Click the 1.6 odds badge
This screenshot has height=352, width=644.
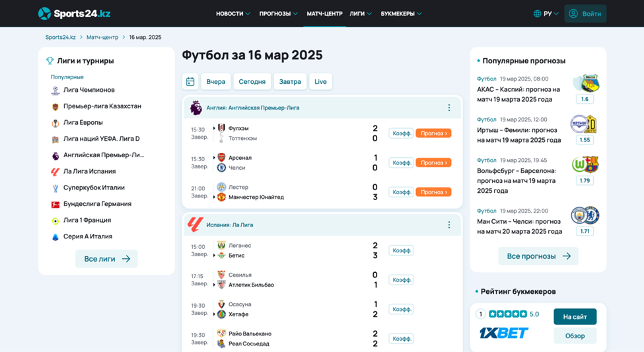coord(585,99)
